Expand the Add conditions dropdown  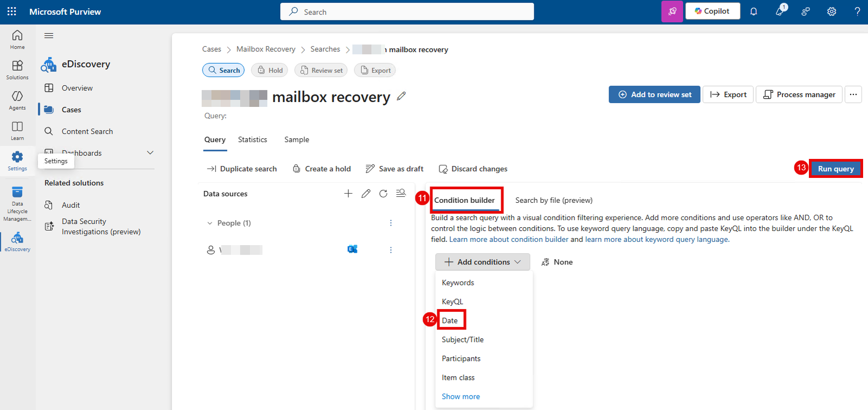(482, 262)
